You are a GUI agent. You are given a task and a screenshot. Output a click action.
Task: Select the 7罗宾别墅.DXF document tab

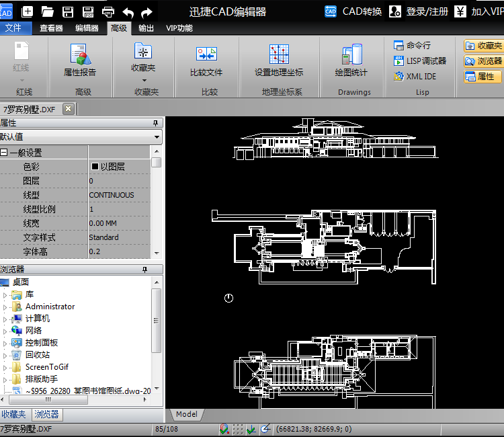29,110
